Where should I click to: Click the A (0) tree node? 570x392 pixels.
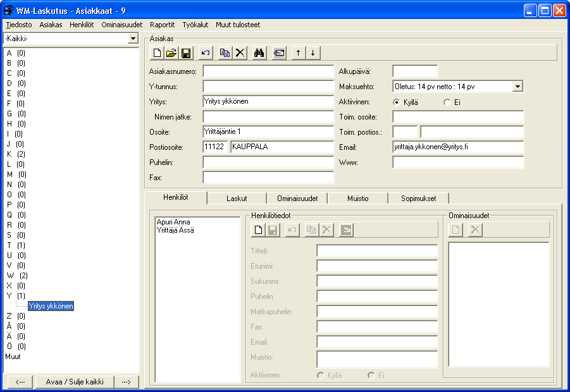(x=16, y=53)
